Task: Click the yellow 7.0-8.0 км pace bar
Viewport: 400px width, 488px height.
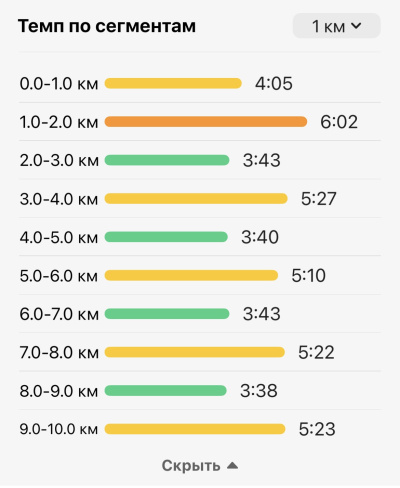Action: (x=194, y=352)
